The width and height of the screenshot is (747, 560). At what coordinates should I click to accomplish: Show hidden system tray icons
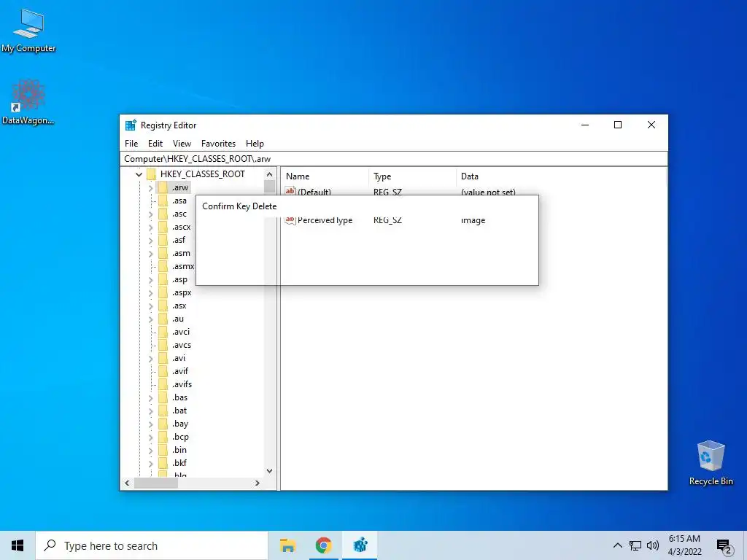(x=617, y=545)
